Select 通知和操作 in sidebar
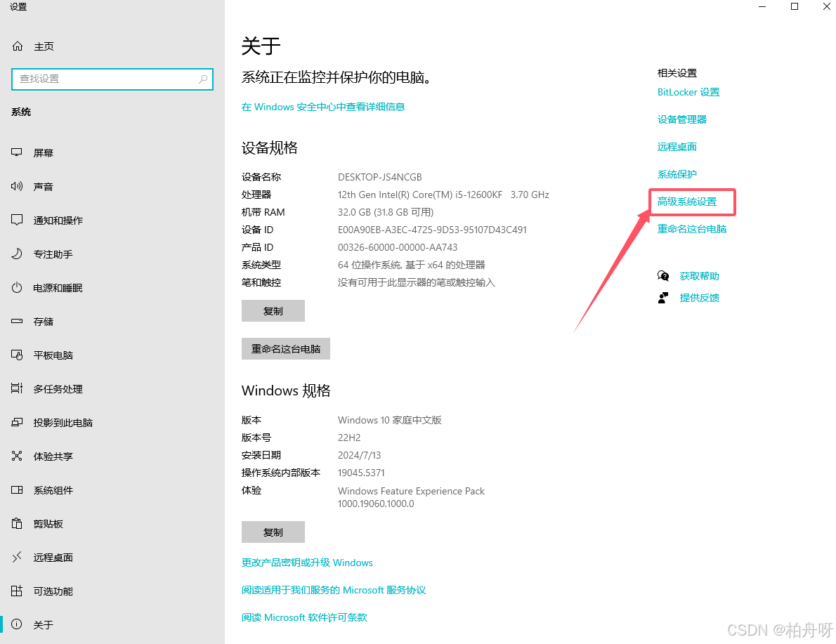Image resolution: width=836 pixels, height=644 pixels. tap(58, 221)
